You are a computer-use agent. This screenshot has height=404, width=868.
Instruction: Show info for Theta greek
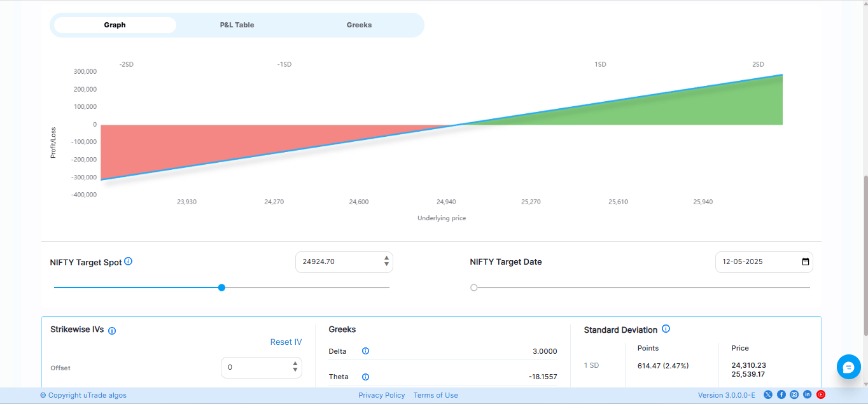click(365, 377)
